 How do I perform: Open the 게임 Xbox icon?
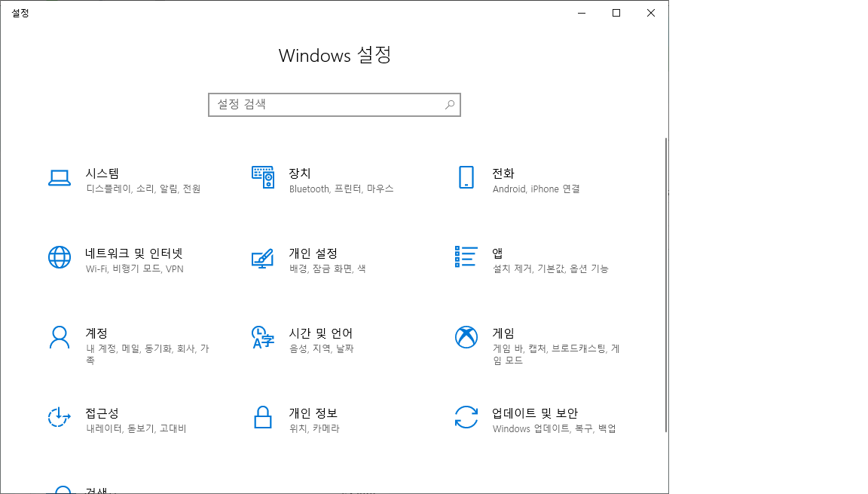point(466,336)
